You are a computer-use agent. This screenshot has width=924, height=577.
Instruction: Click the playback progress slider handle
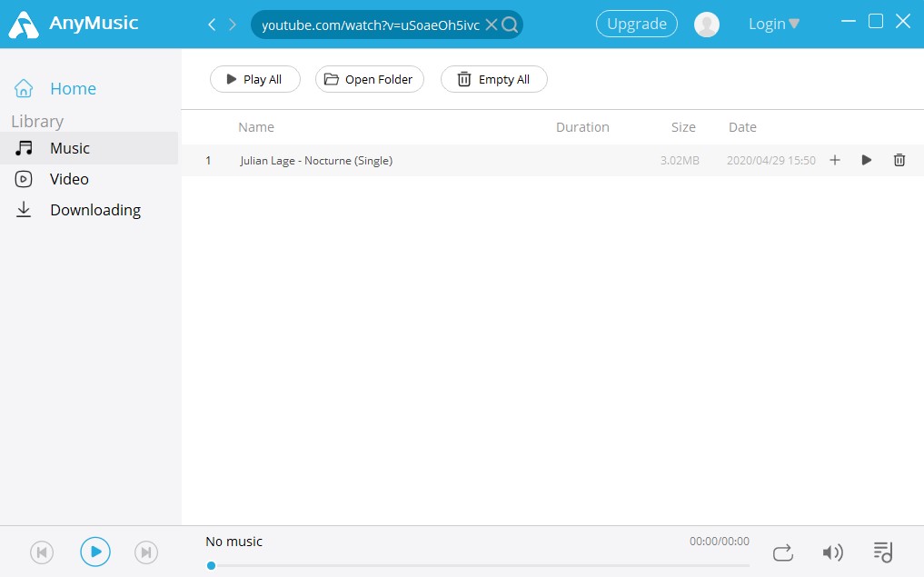pyautogui.click(x=211, y=566)
